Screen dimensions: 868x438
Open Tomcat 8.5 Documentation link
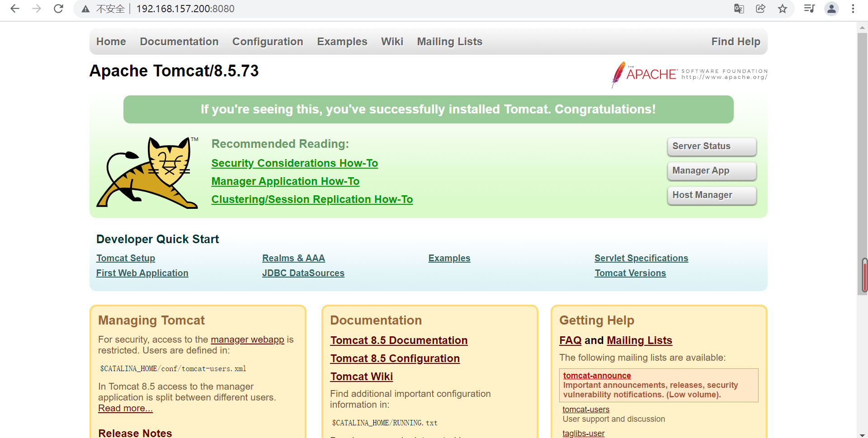pyautogui.click(x=399, y=340)
